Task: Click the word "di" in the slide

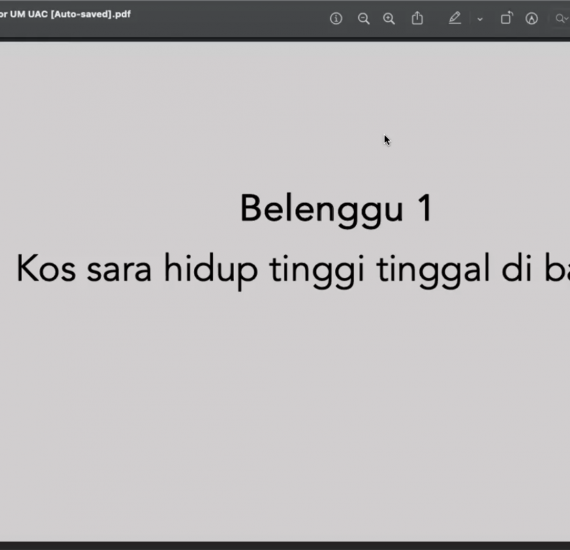Action: [x=517, y=268]
